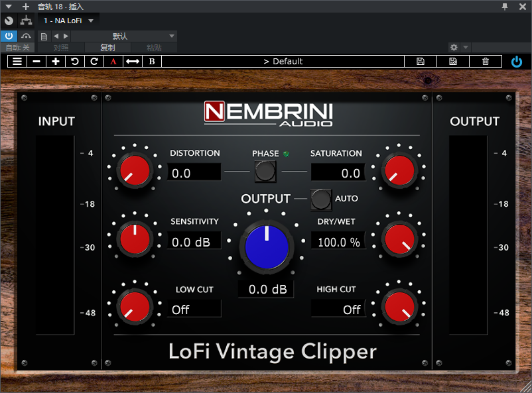Delete the current preset with trash icon
Image resolution: width=532 pixels, height=393 pixels.
(x=486, y=62)
